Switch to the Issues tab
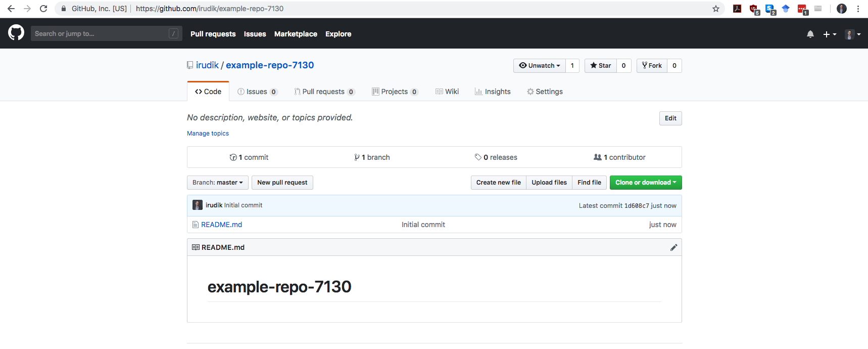Viewport: 868px width, 349px height. point(257,92)
